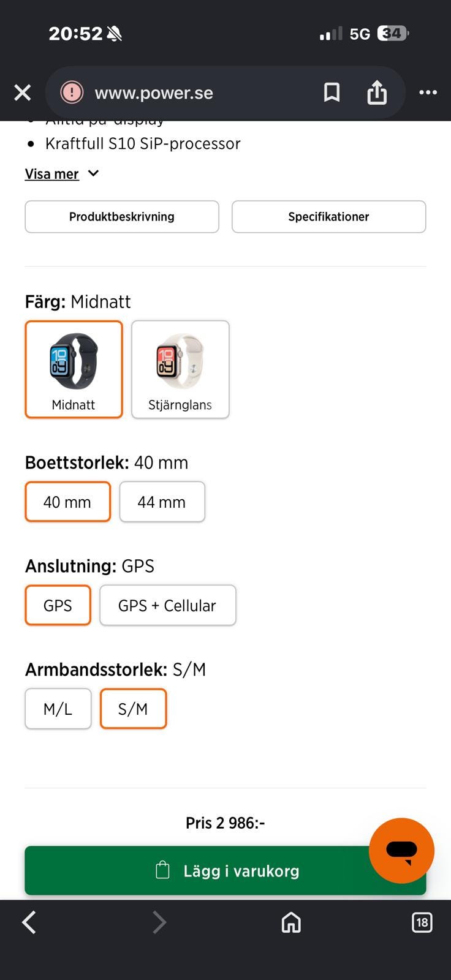Go to the browser home icon

(x=291, y=922)
